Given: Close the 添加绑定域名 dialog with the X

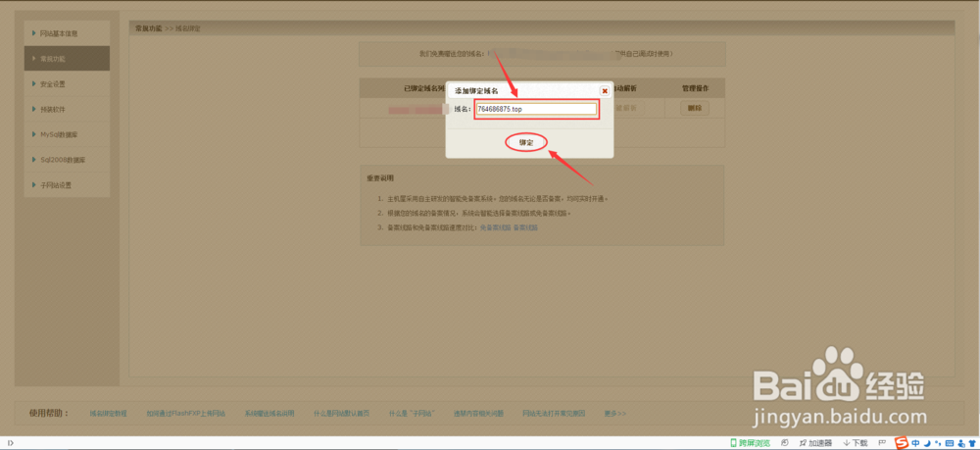Looking at the screenshot, I should click(x=605, y=90).
